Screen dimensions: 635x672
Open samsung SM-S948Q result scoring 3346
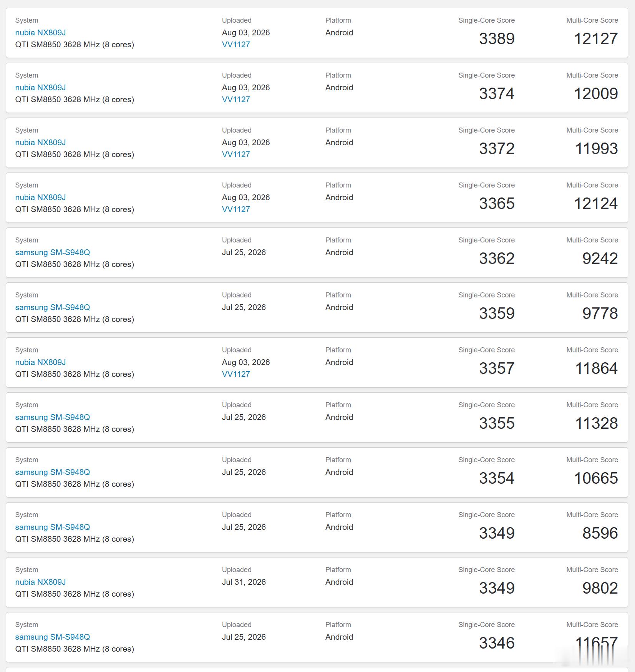[53, 637]
